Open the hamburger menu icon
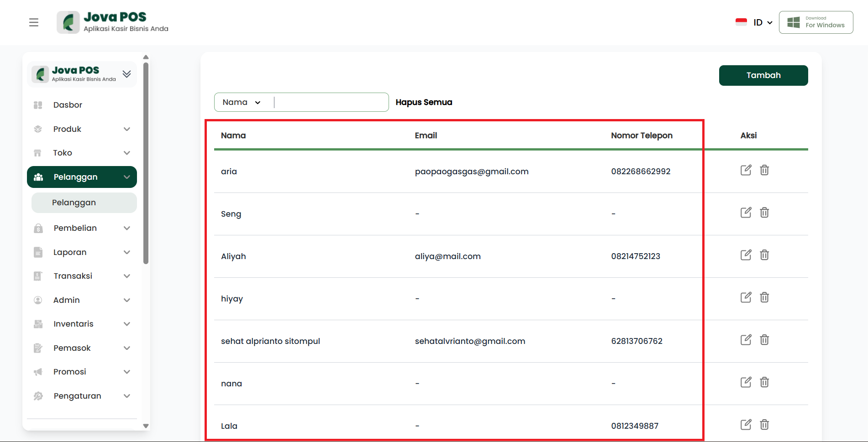 34,22
